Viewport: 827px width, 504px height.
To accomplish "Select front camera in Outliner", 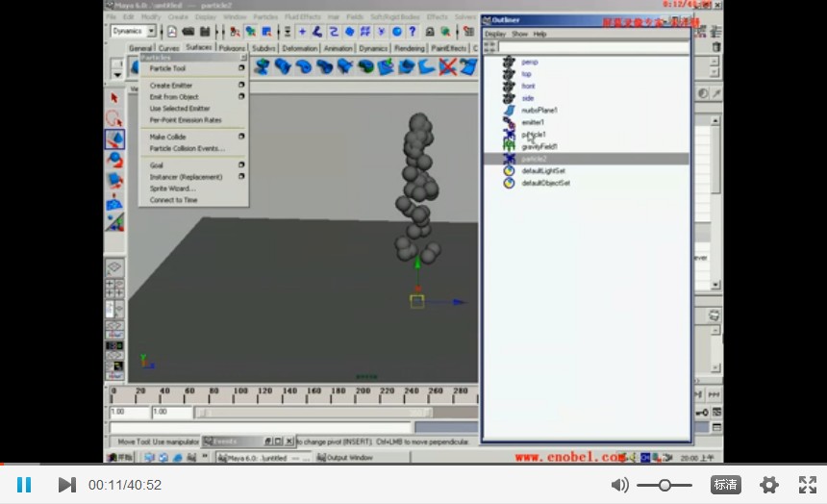I will [528, 86].
